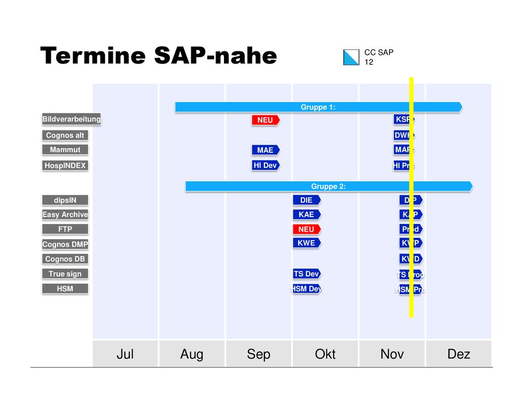The width and height of the screenshot is (532, 399).
Task: Click the CC SAP blue logo icon
Action: 351,57
